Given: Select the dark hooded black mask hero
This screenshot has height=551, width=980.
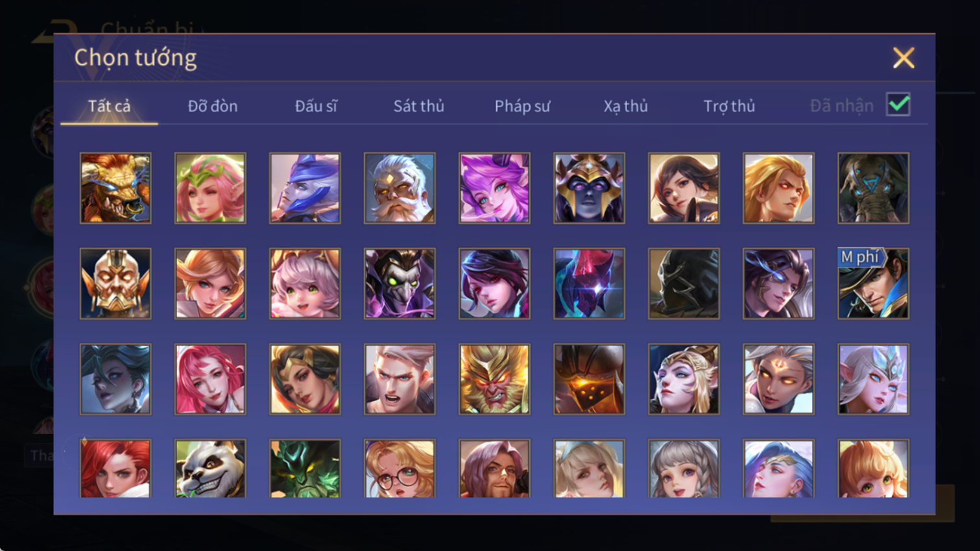Looking at the screenshot, I should [x=684, y=284].
